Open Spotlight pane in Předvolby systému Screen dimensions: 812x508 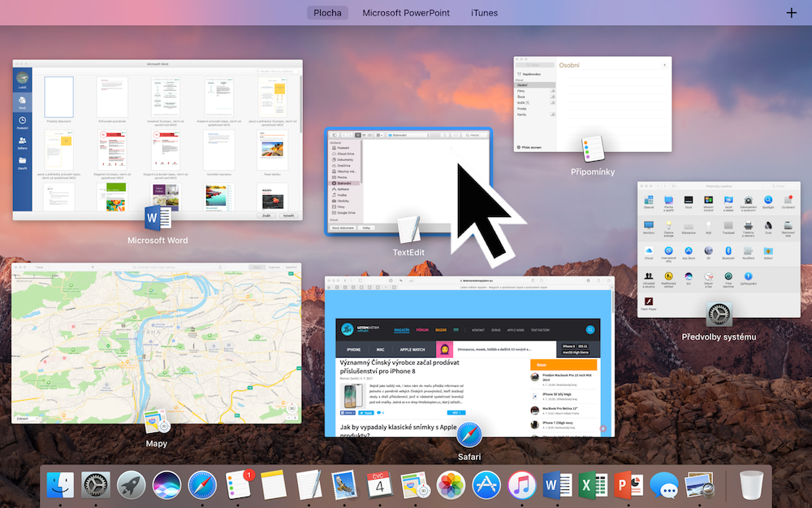tap(768, 202)
